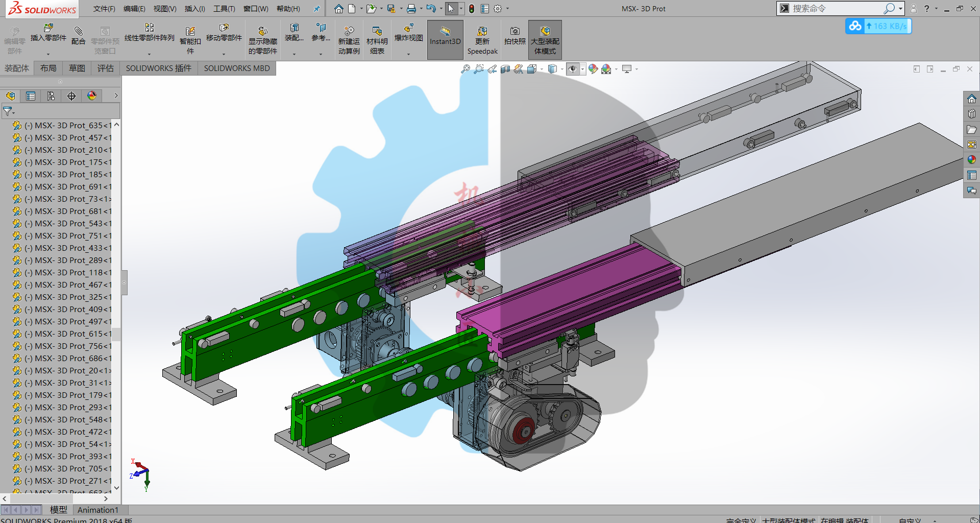980x523 pixels.
Task: Select the 配合 mate tool
Action: click(78, 36)
